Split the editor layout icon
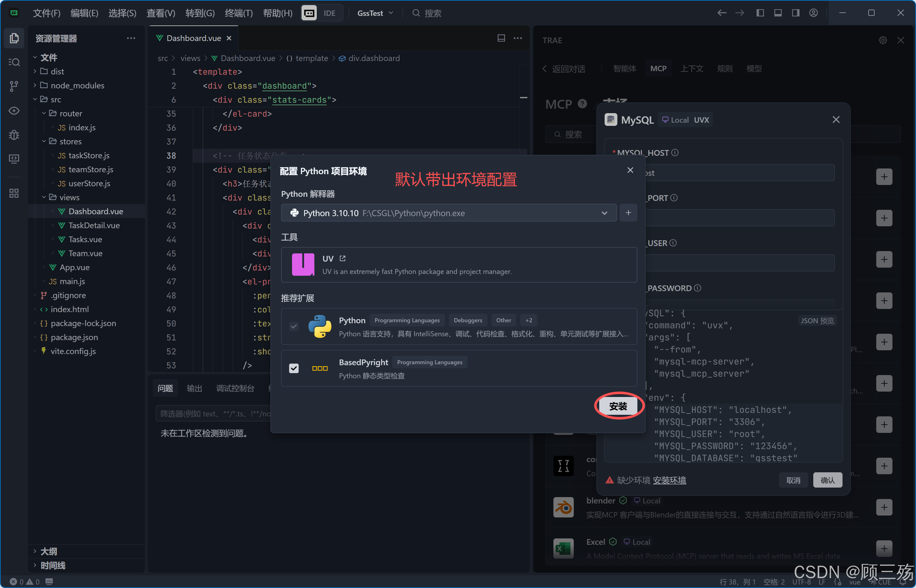916x588 pixels. pos(501,38)
